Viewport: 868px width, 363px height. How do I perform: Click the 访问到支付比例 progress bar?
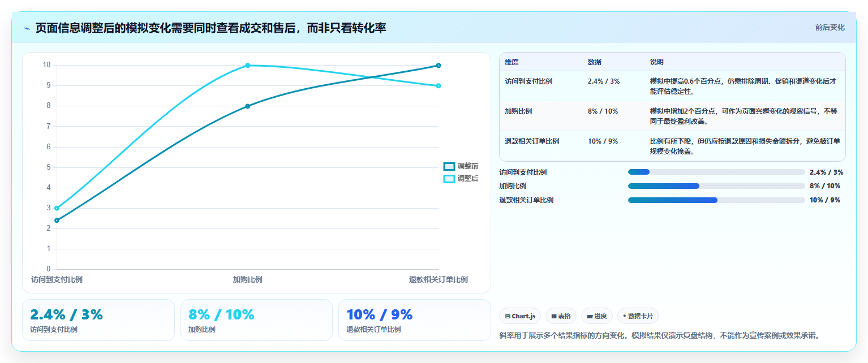(716, 172)
